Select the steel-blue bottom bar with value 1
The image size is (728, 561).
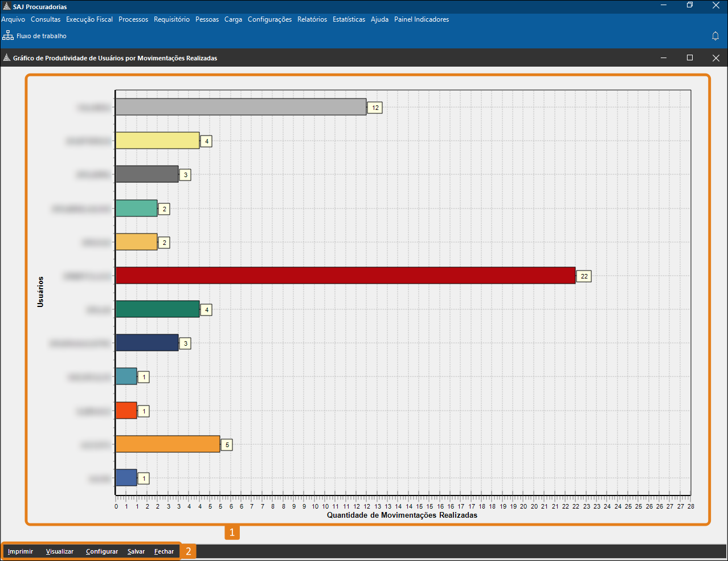tap(126, 478)
